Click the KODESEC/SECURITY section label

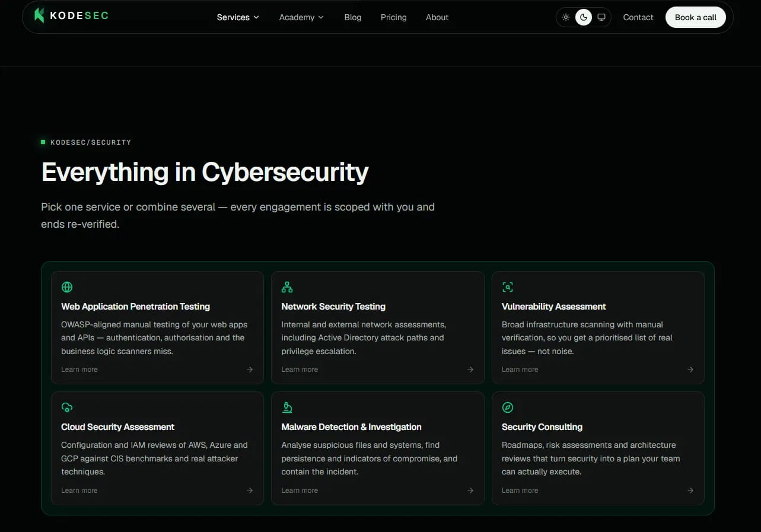point(91,142)
